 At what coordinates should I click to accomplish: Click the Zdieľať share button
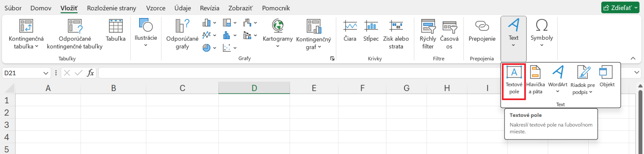tap(620, 8)
